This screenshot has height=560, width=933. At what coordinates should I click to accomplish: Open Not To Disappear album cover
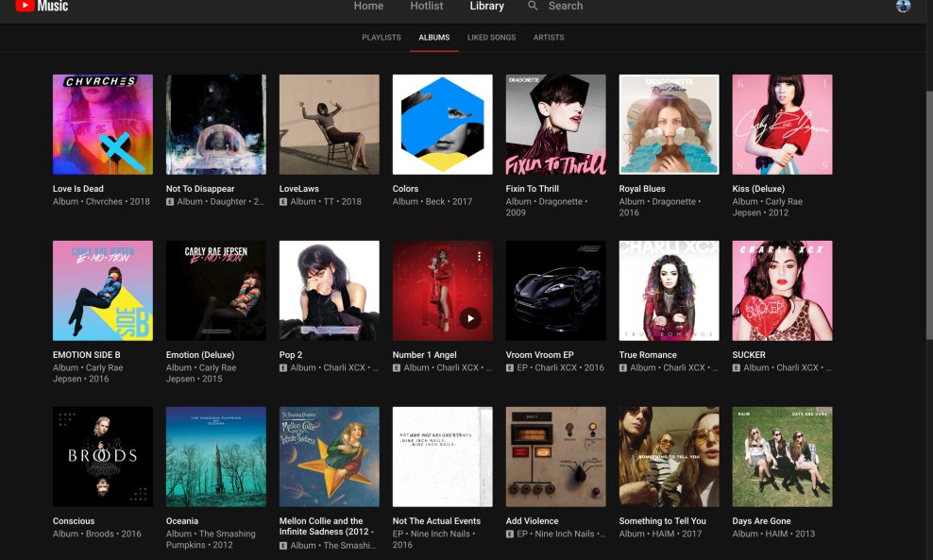coord(216,125)
